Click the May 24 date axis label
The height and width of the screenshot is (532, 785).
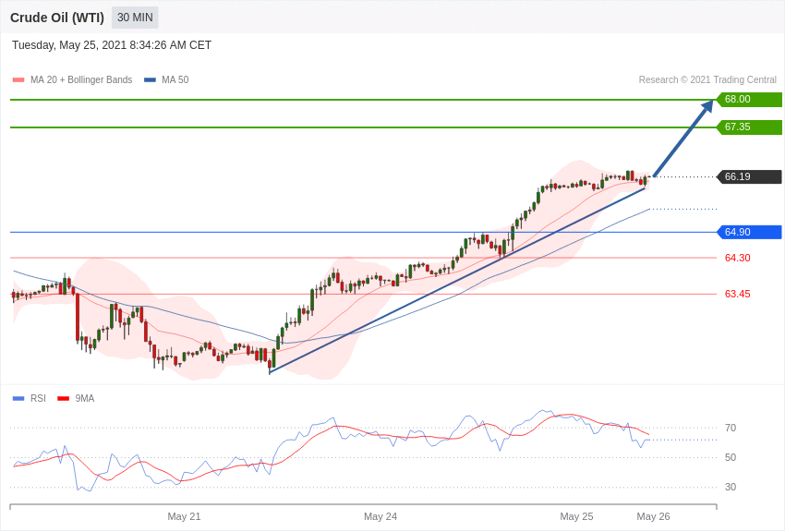(x=380, y=517)
